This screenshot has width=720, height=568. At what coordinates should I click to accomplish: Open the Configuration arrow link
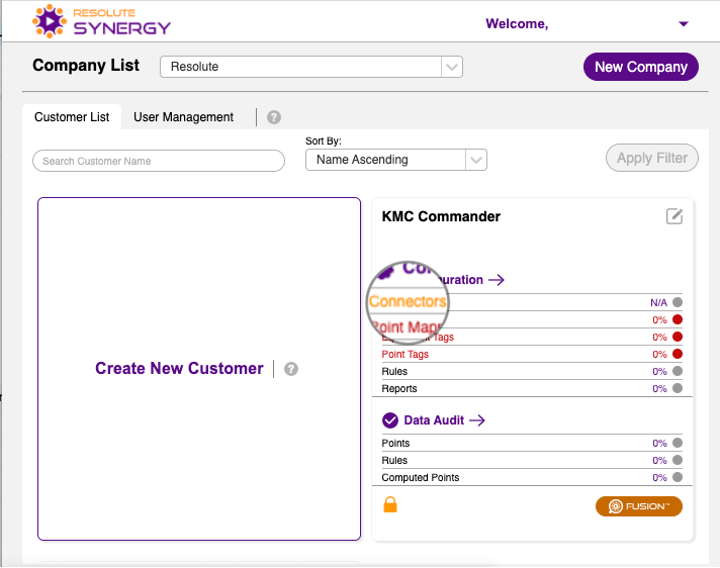pos(496,280)
